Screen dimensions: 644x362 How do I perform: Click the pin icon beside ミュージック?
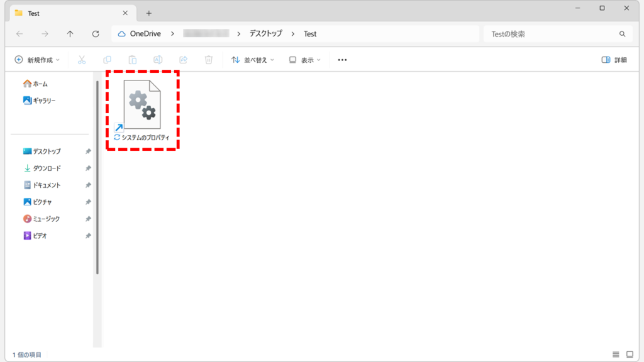click(x=88, y=219)
